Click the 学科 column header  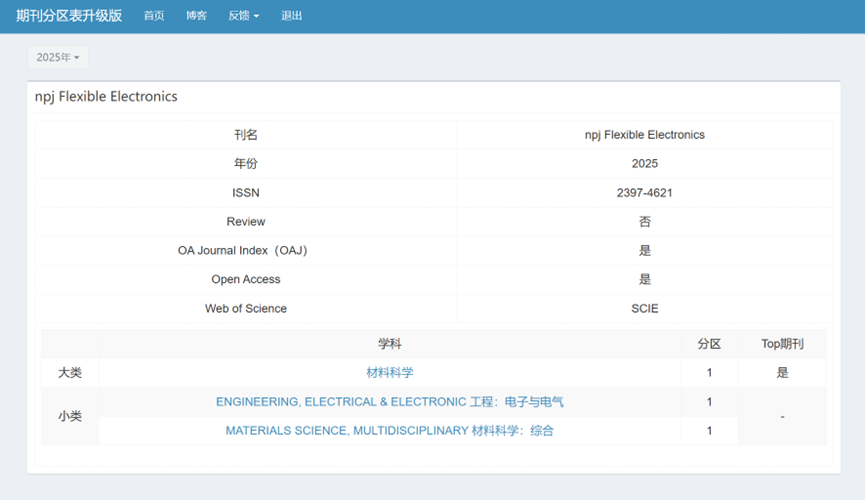click(389, 344)
